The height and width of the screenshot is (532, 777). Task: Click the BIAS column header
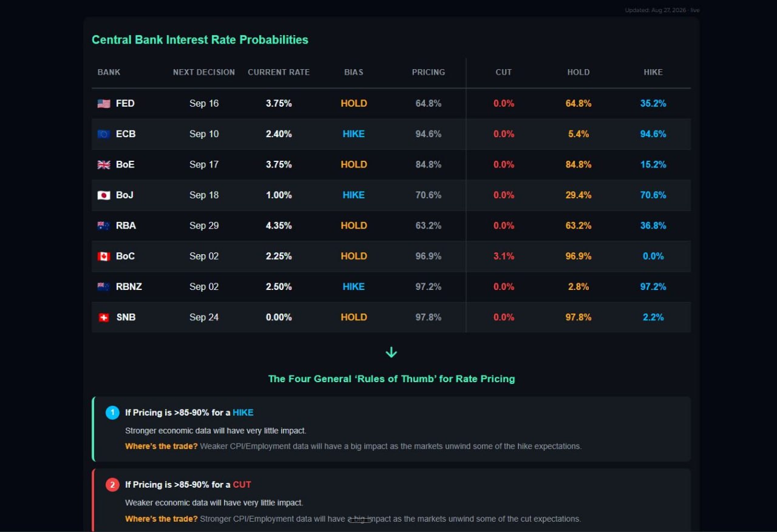point(354,72)
